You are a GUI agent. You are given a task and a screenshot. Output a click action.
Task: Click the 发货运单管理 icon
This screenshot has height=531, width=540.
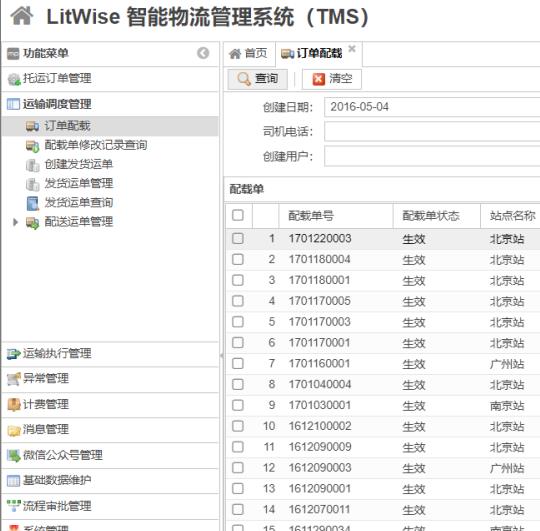pos(33,184)
